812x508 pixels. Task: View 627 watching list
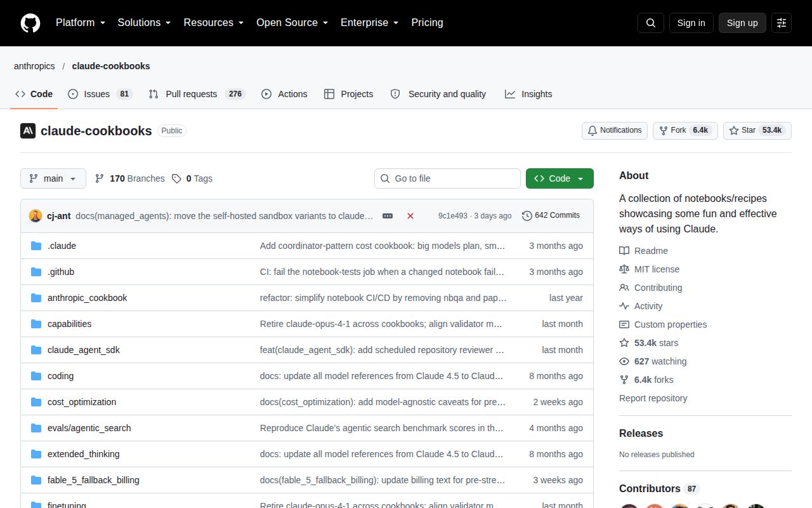coord(653,361)
